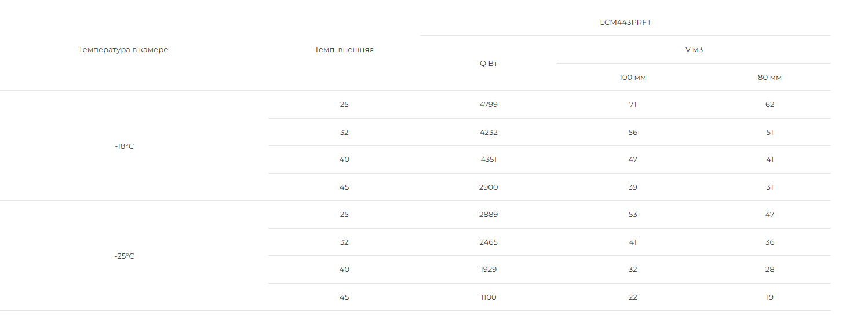Click the 2465 power value cell
This screenshot has width=868, height=331.
(488, 242)
